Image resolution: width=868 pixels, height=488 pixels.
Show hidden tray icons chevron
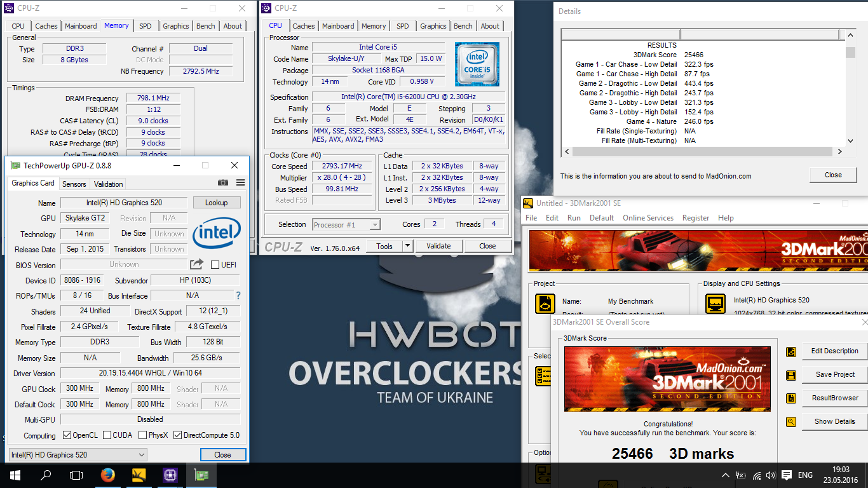pos(726,475)
